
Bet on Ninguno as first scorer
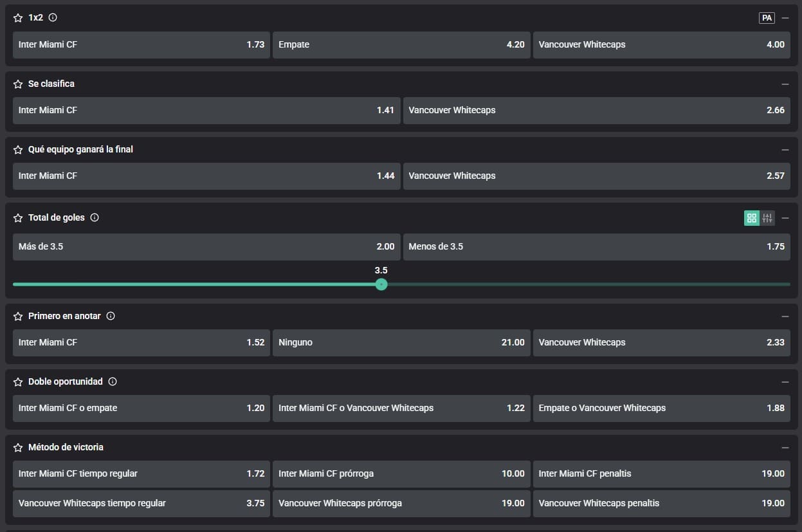pos(401,343)
